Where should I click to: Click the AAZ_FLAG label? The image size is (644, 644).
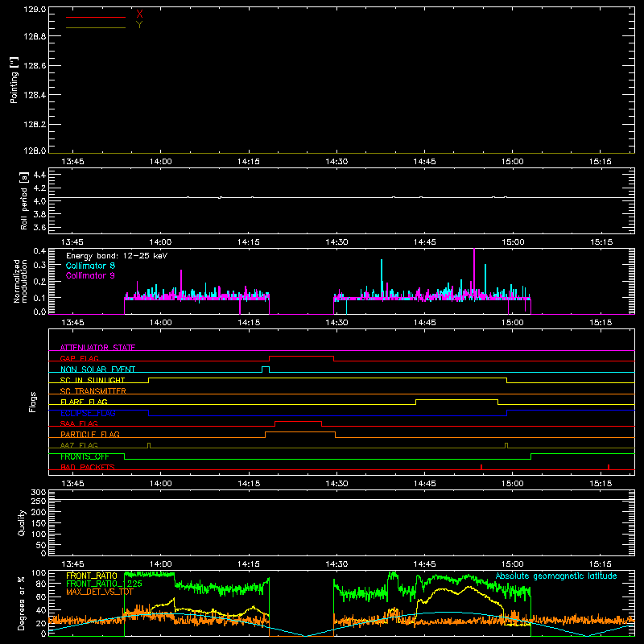79,445
